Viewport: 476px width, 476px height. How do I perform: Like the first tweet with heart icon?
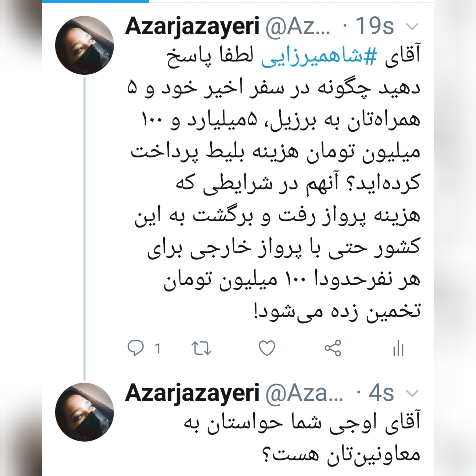pos(267,348)
